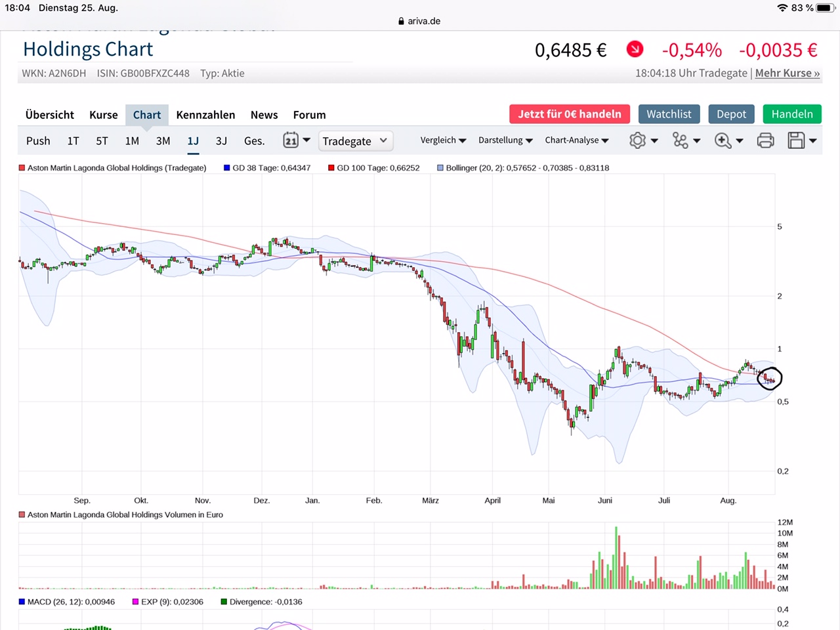Open the Mehr Kurse link

(x=787, y=73)
